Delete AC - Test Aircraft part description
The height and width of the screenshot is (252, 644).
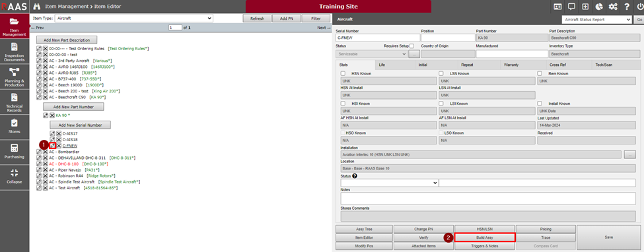(46, 188)
